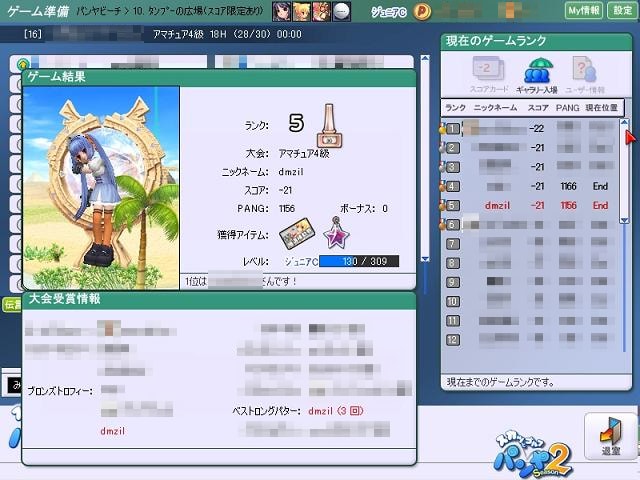Click the ニックネーム column header
The image size is (640, 480).
[495, 108]
